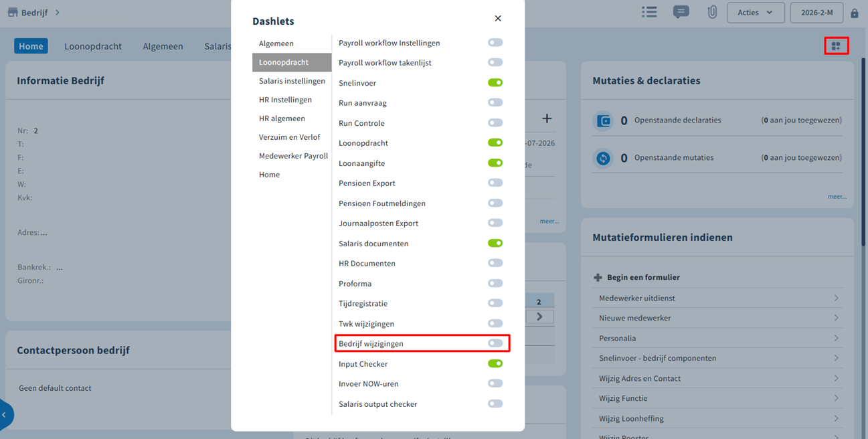Turn on the Proforma toggle
Image resolution: width=868 pixels, height=439 pixels.
(495, 284)
